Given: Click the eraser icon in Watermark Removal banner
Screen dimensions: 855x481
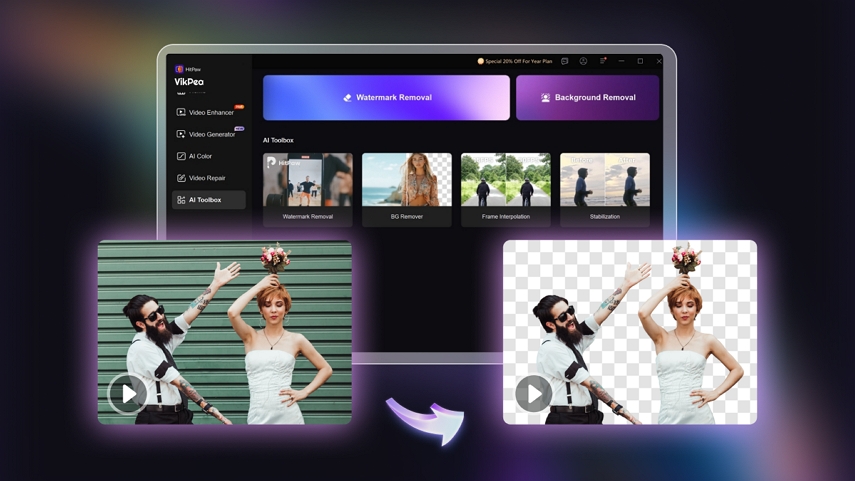Looking at the screenshot, I should (x=347, y=98).
